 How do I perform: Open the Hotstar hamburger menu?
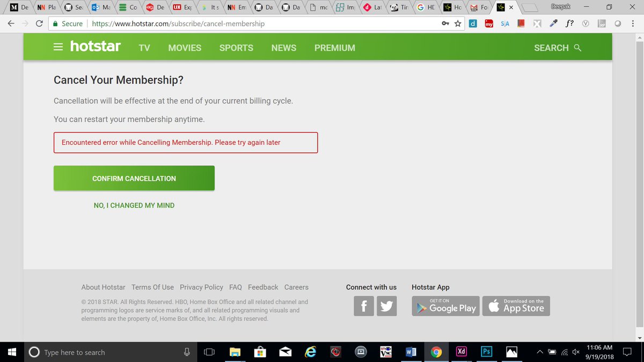[58, 47]
